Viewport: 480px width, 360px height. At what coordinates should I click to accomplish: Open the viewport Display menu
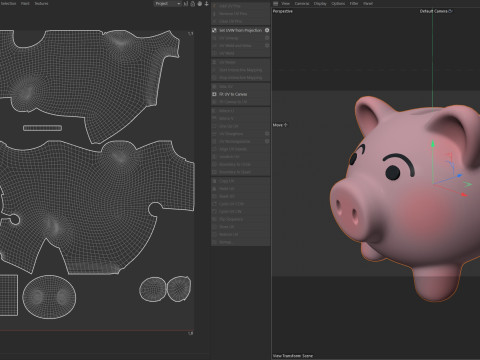[320, 4]
